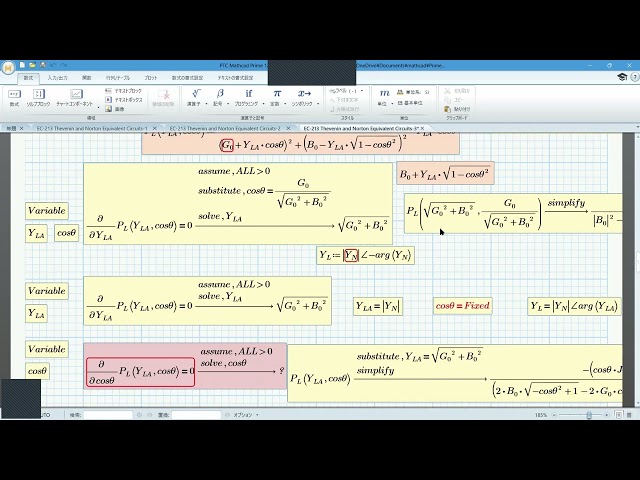640x480 pixels.
Task: Open the Plots (プロット) ribbon tab
Action: [x=151, y=78]
